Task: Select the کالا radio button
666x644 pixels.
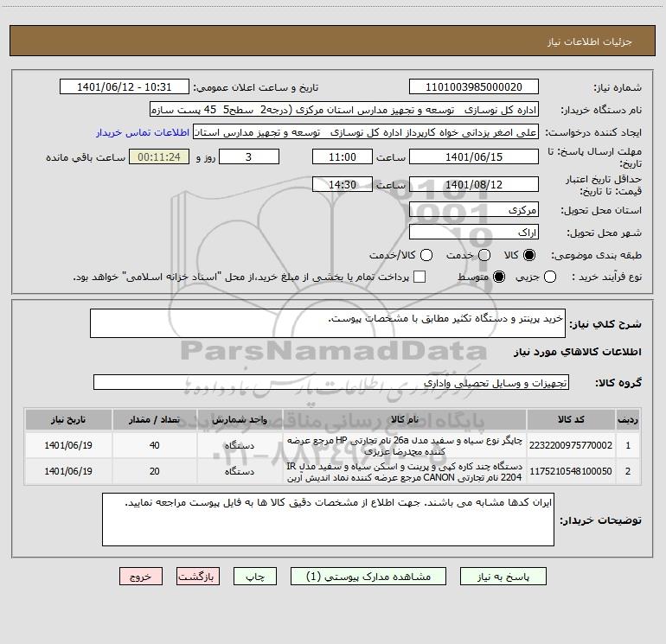Action: (x=529, y=255)
